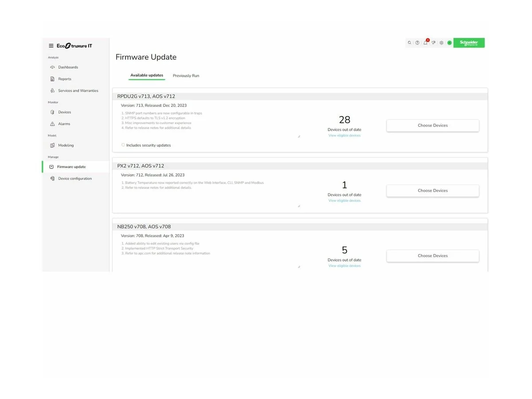
Task: Open the search icon
Action: [x=410, y=43]
